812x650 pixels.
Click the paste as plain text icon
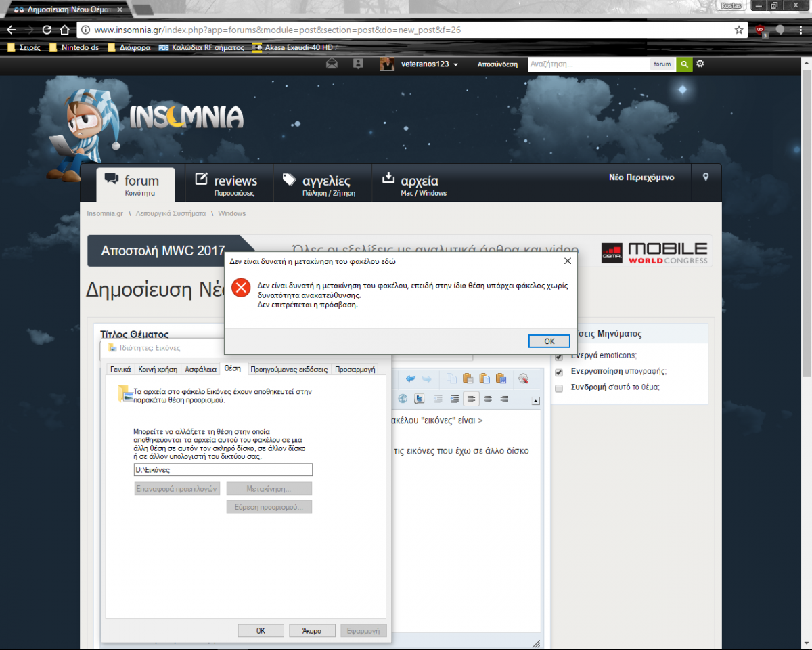[x=484, y=378]
